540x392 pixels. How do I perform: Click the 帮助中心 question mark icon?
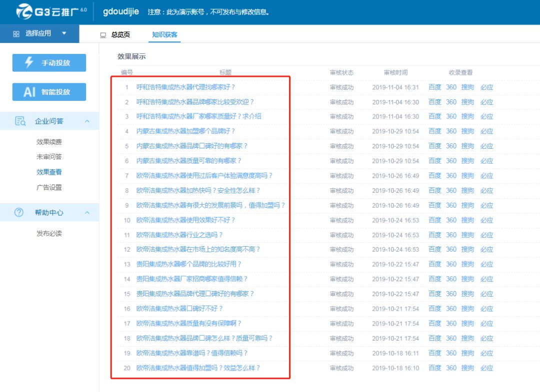pyautogui.click(x=19, y=212)
